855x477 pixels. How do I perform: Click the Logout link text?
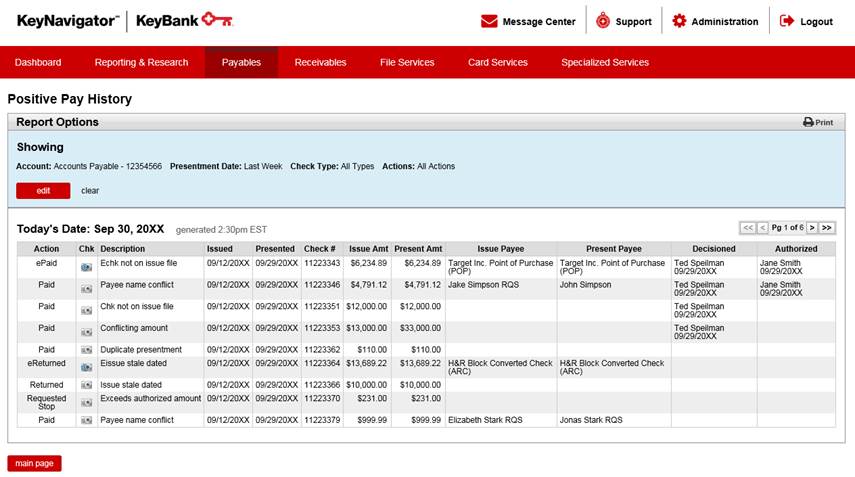tap(816, 22)
